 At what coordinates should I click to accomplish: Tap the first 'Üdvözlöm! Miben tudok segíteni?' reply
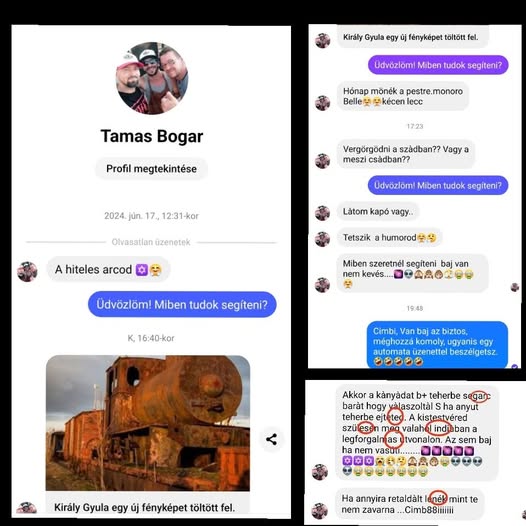click(182, 305)
